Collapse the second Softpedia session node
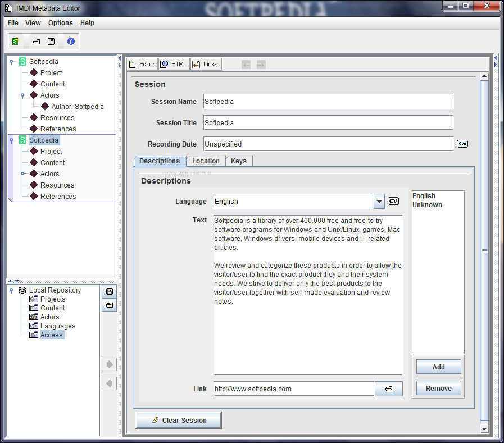 pos(11,140)
